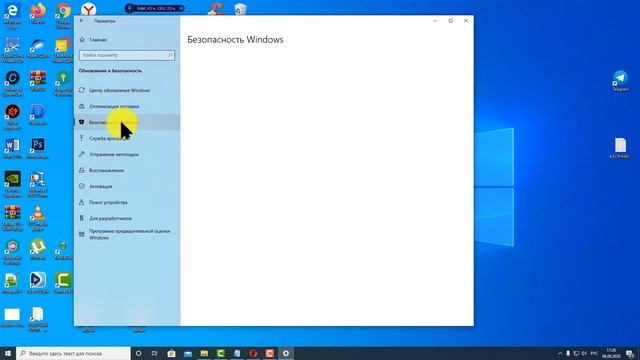Open Yandex Browser desktop shortcut
Viewport: 640px width, 360px height.
[x=88, y=10]
